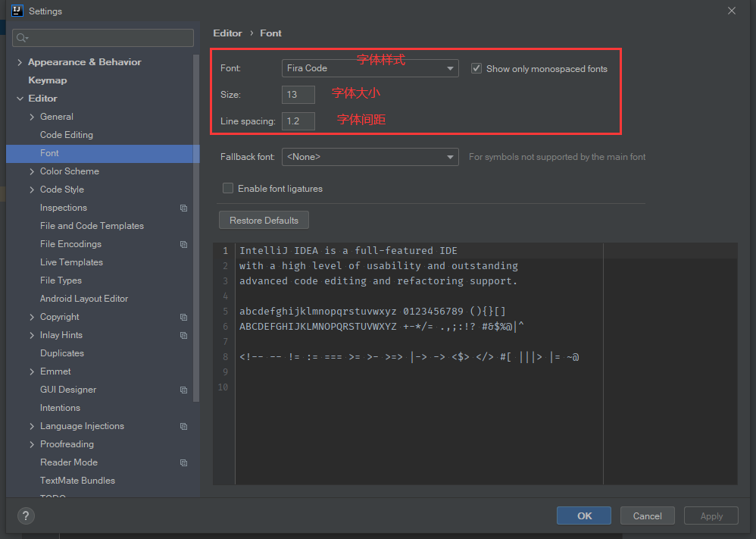Expand the Emmet node
The width and height of the screenshot is (756, 539).
(x=32, y=371)
